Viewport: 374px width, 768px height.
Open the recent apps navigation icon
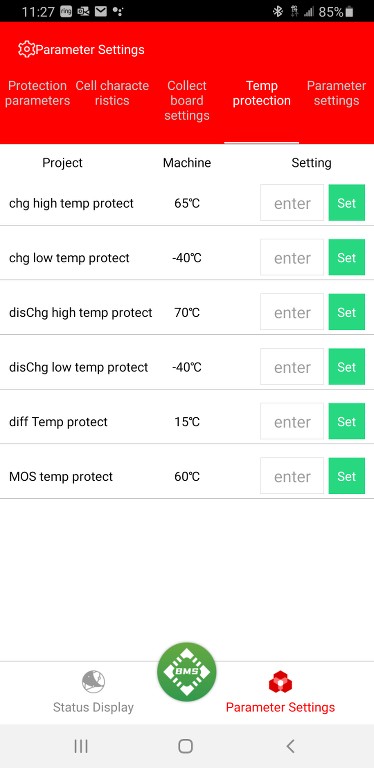coord(81,746)
